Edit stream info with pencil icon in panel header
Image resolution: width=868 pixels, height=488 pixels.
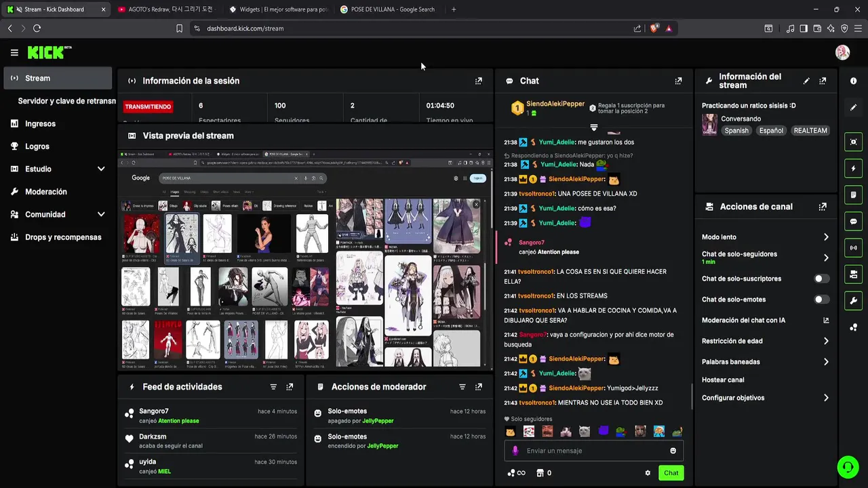(x=806, y=81)
